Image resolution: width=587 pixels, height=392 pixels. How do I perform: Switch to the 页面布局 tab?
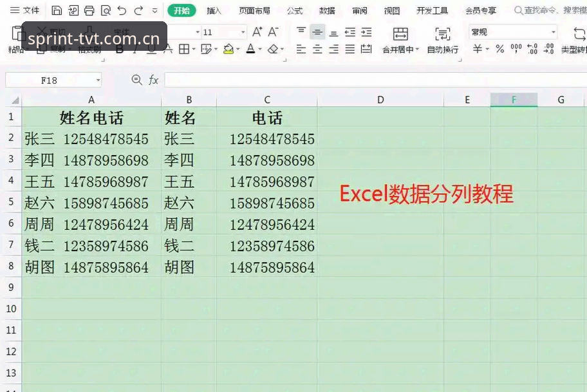pos(255,10)
